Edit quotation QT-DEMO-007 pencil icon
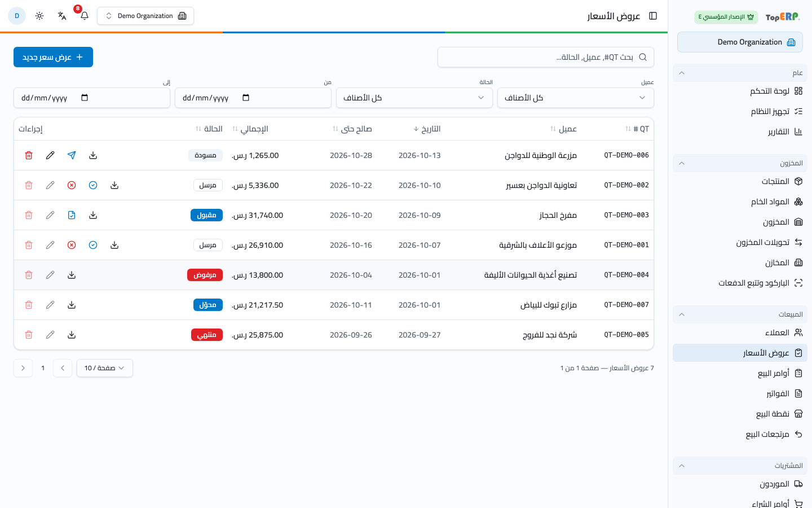This screenshot has height=508, width=812. click(50, 305)
